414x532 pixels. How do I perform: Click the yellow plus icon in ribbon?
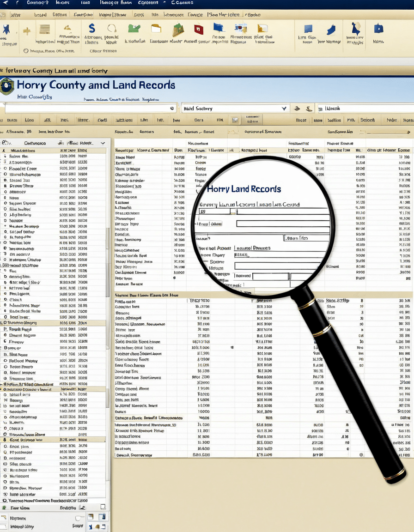point(27,31)
